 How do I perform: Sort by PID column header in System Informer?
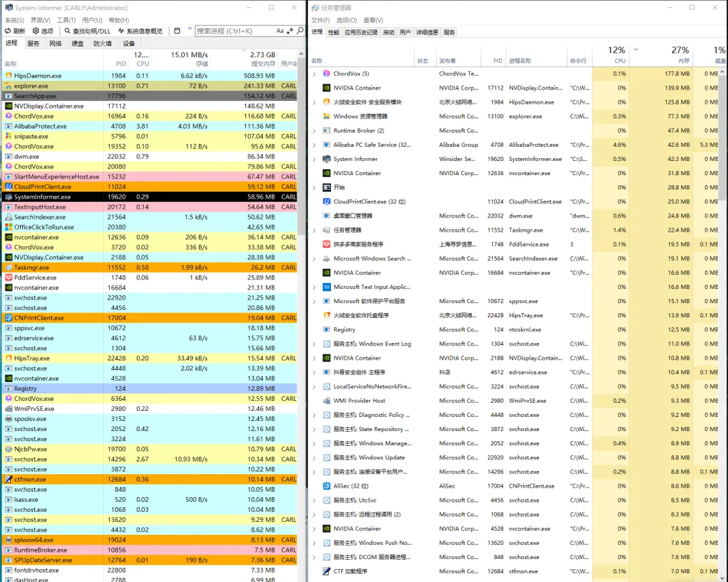pyautogui.click(x=116, y=59)
